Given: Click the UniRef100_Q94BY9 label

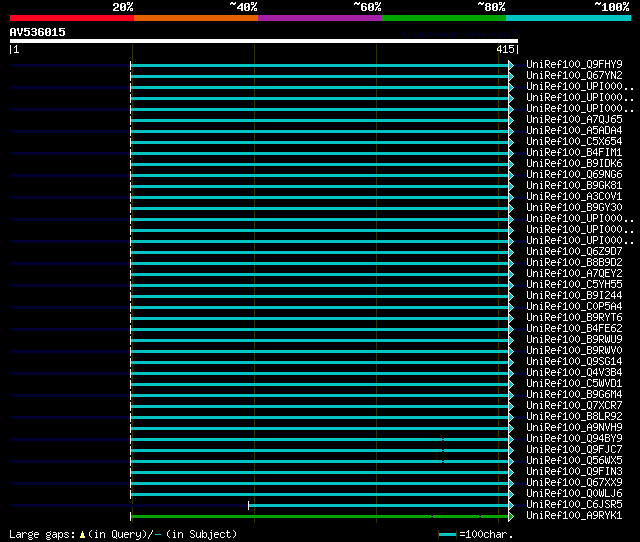Looking at the screenshot, I should (x=574, y=439).
